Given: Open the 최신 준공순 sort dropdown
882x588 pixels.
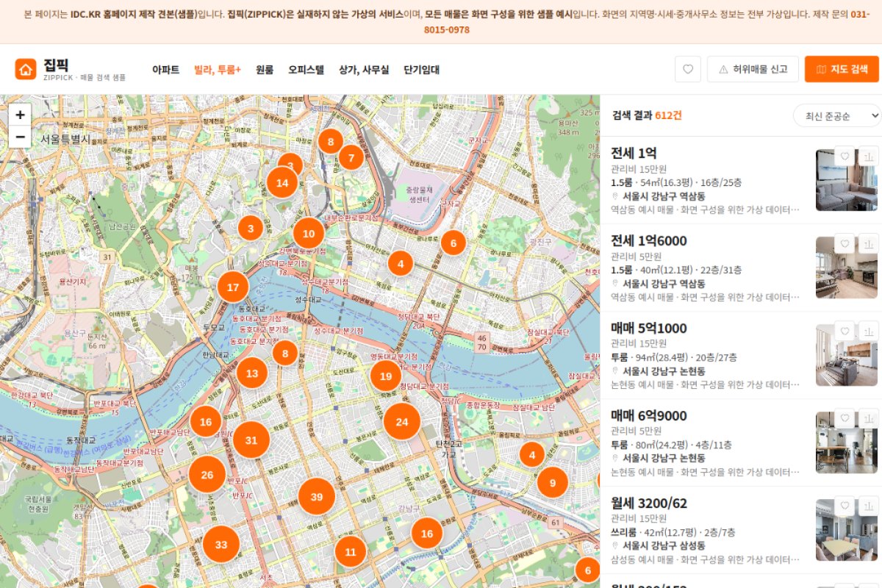Looking at the screenshot, I should 836,115.
